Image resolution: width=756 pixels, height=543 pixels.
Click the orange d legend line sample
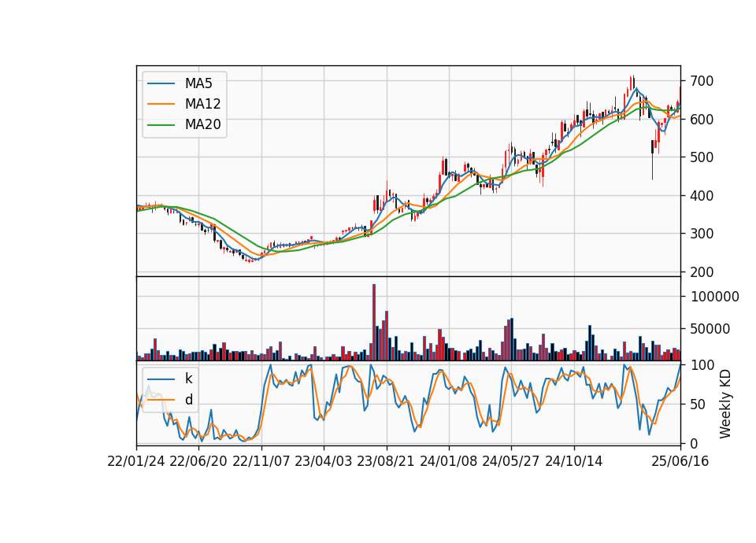[x=161, y=400]
